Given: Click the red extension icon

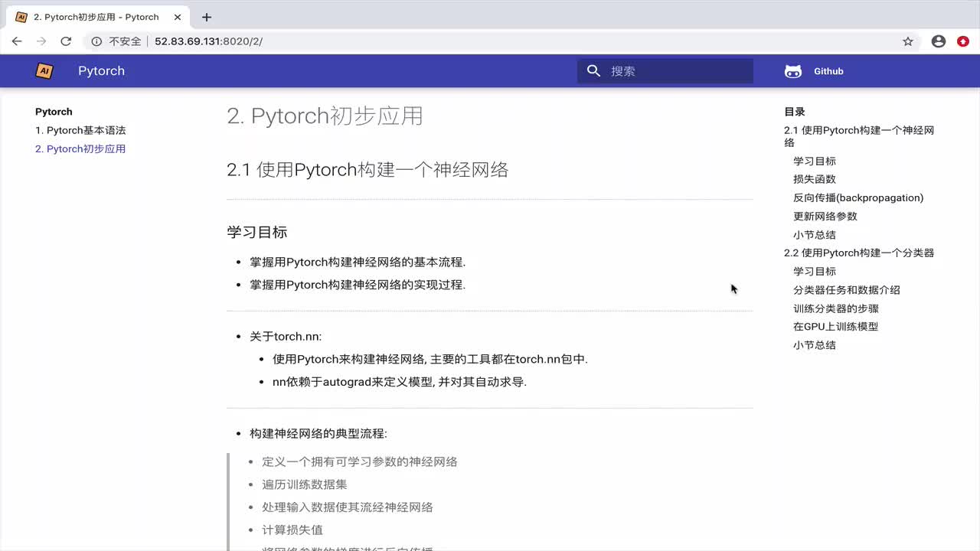Looking at the screenshot, I should point(963,41).
